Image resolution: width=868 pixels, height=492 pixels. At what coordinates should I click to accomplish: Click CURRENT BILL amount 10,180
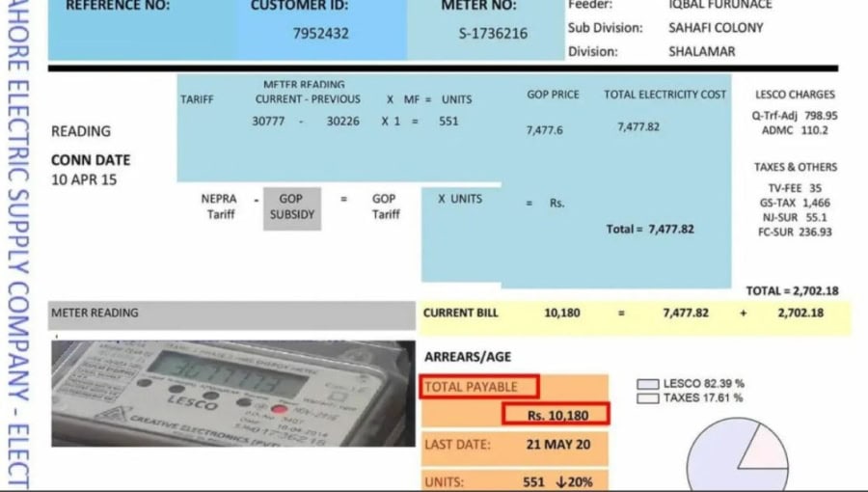pyautogui.click(x=562, y=313)
